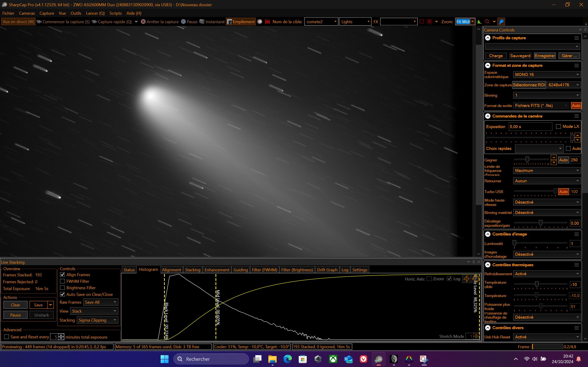This screenshot has width=588, height=367.
Task: Open the Outils menu
Action: 76,13
